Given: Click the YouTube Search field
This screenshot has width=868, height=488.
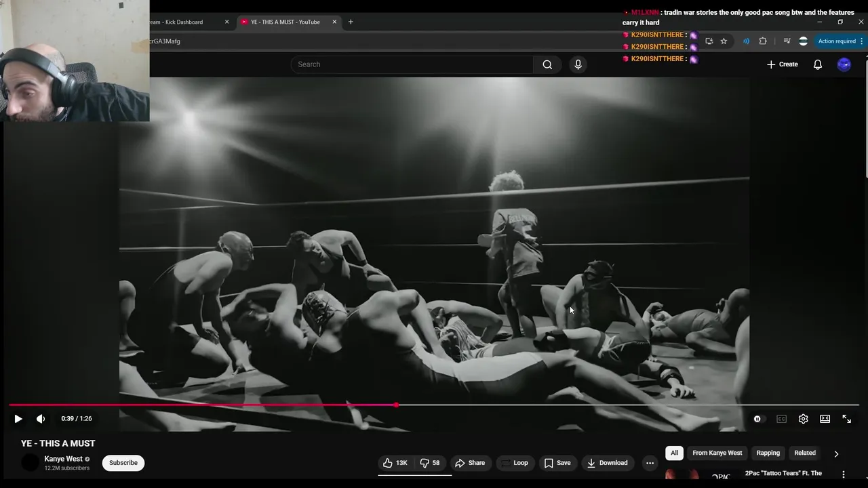Looking at the screenshot, I should [412, 64].
